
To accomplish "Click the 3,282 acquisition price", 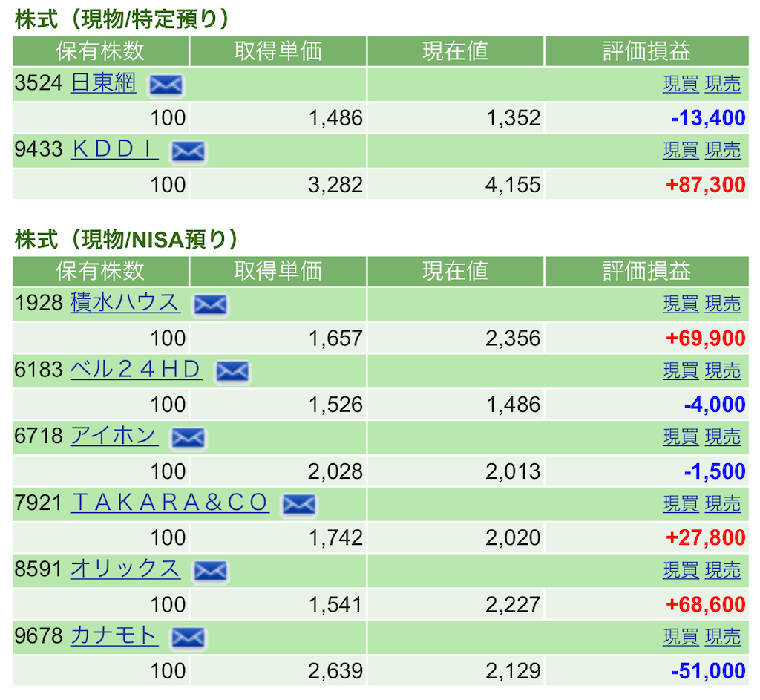I will pyautogui.click(x=335, y=185).
